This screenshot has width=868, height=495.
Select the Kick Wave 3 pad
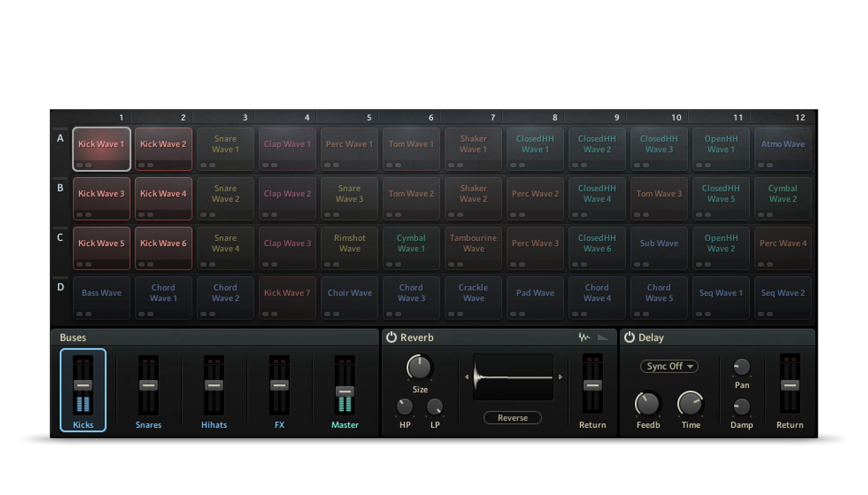(102, 198)
